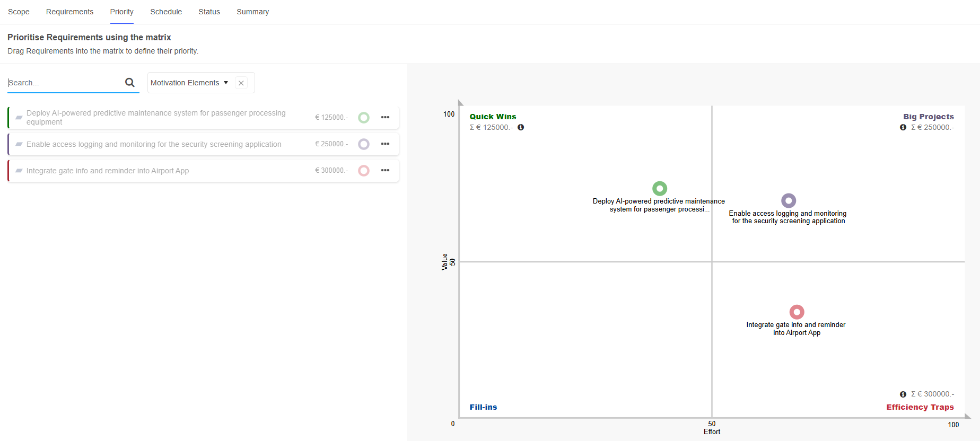The height and width of the screenshot is (441, 980).
Task: Click the red Integrate gate info matrix marker
Action: (797, 312)
